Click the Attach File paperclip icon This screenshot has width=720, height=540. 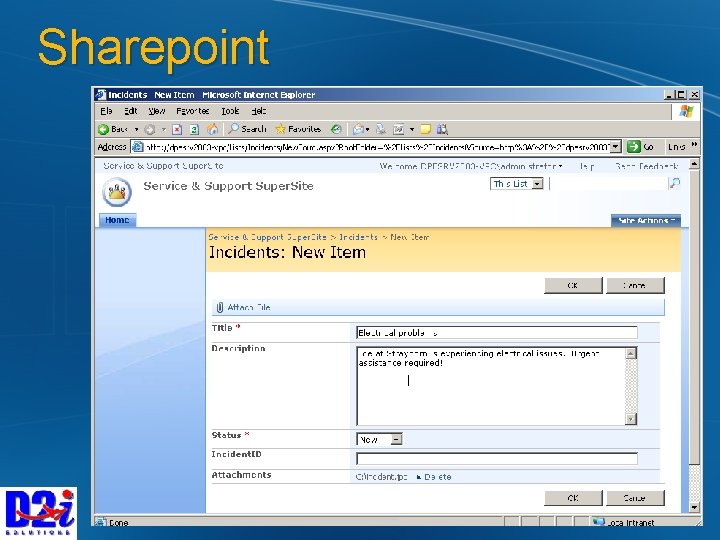click(220, 308)
